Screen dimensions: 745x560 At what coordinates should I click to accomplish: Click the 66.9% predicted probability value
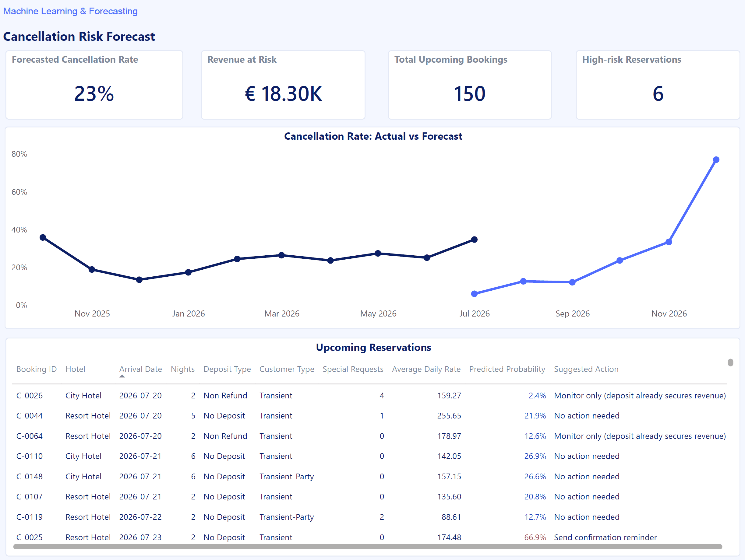[x=535, y=537]
